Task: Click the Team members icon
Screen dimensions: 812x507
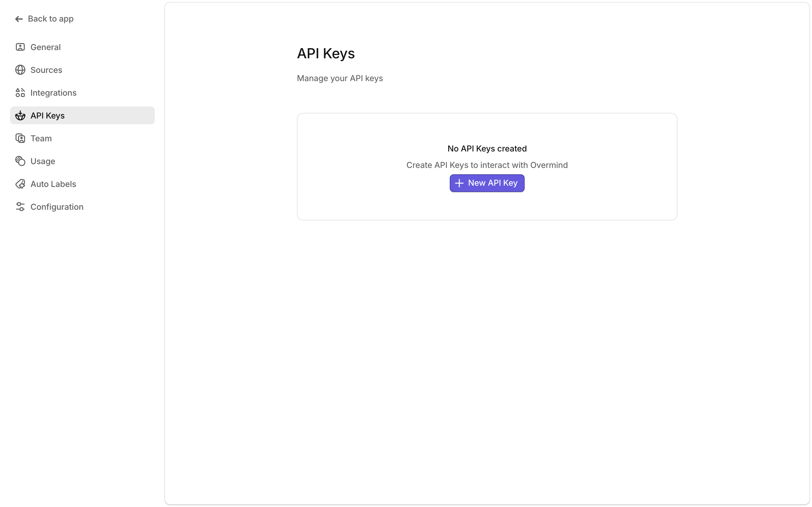Action: click(x=20, y=138)
